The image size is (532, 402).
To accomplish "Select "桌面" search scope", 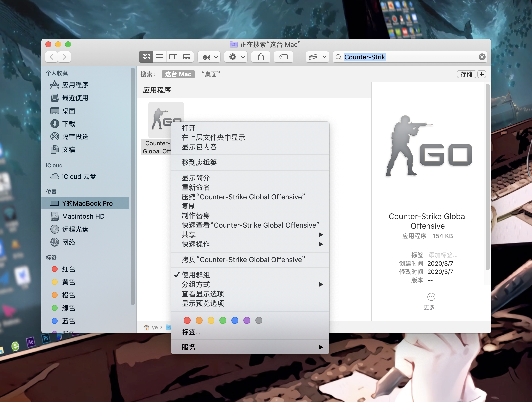I will 211,74.
